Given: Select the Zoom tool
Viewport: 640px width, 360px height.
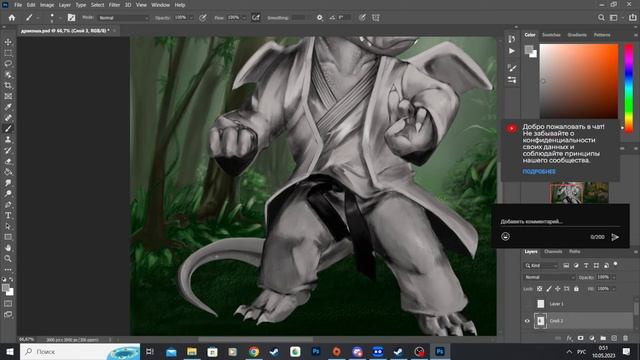Looking at the screenshot, I should (x=8, y=259).
